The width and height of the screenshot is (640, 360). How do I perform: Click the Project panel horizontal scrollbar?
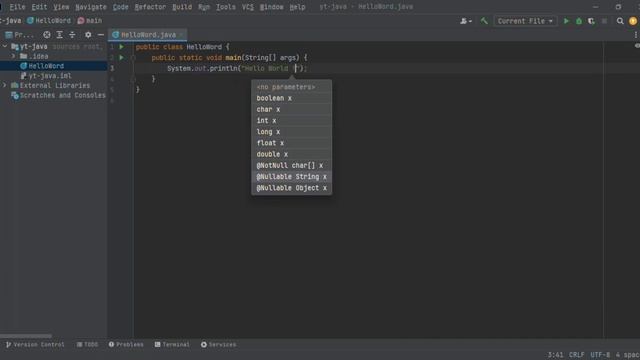tap(26, 336)
